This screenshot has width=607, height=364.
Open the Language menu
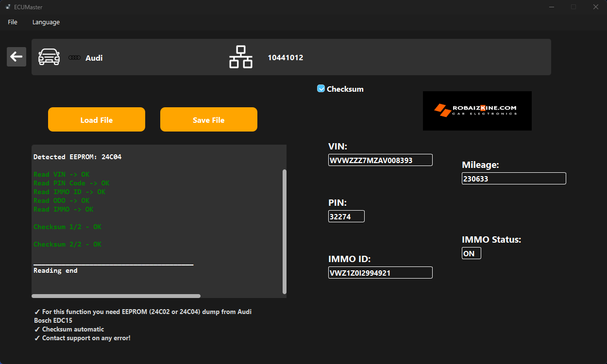pyautogui.click(x=46, y=22)
